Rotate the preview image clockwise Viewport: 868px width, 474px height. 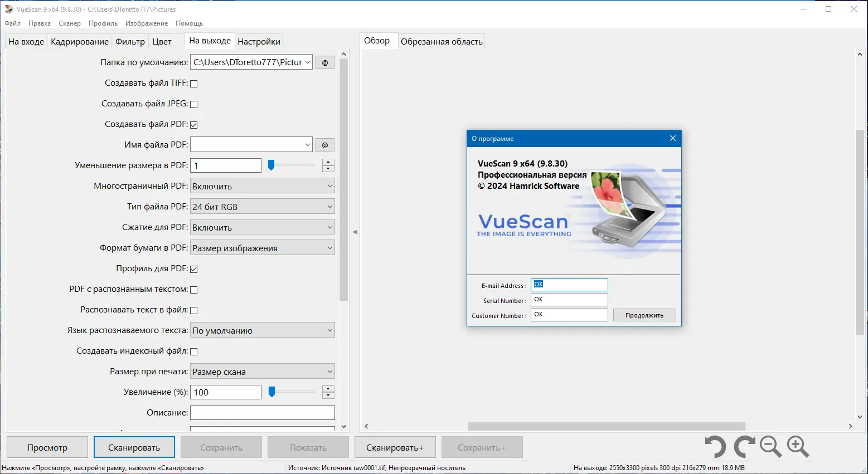(744, 447)
